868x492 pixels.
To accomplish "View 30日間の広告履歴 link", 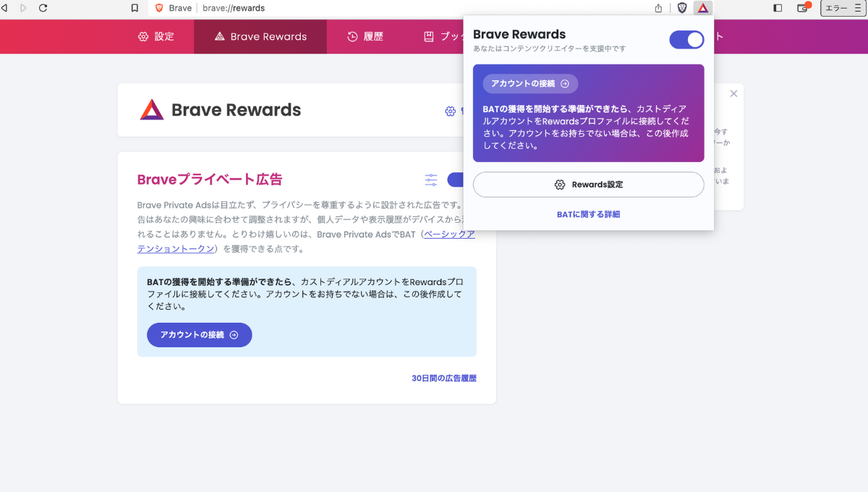I will 443,378.
